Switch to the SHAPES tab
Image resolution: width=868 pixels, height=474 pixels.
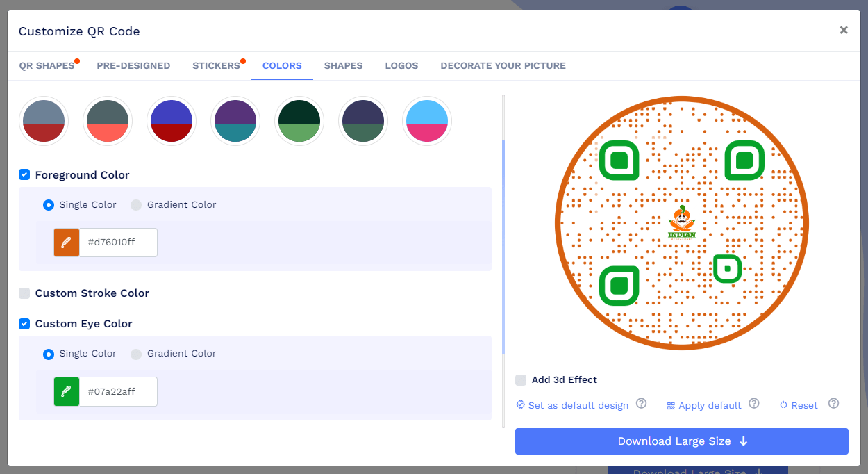(343, 65)
